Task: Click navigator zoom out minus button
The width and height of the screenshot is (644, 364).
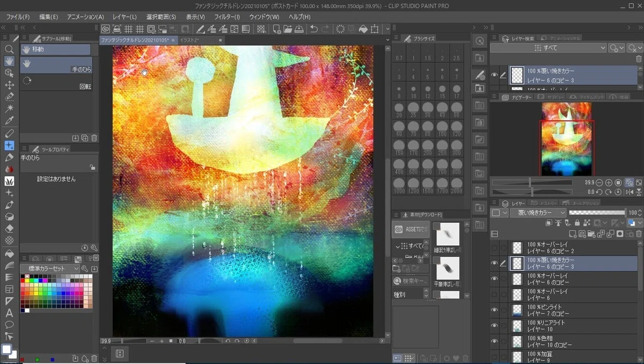Action: point(599,183)
